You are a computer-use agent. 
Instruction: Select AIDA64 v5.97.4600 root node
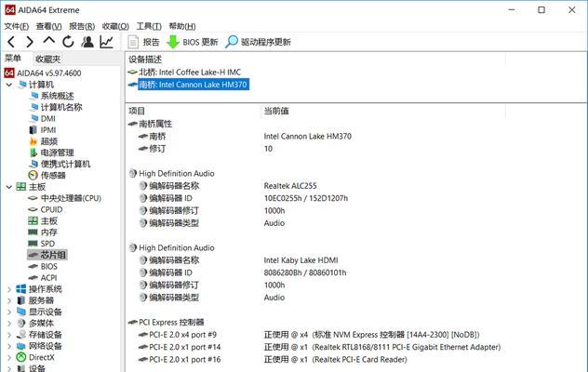tap(48, 73)
